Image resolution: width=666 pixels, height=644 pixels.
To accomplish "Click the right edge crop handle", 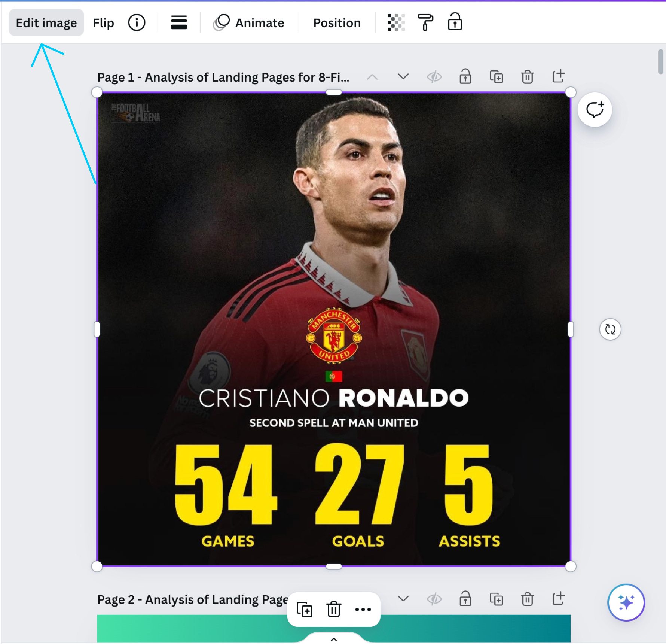I will pos(571,329).
